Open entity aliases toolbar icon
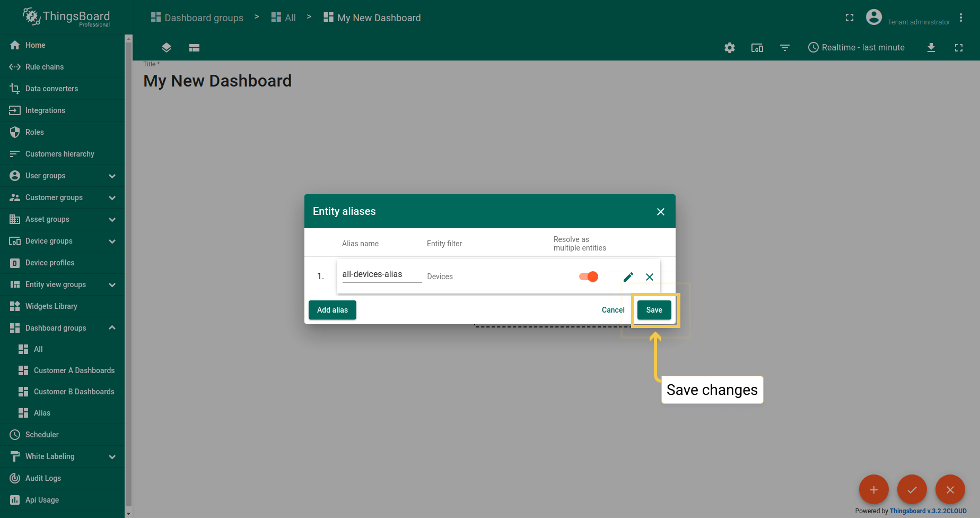 tap(757, 48)
